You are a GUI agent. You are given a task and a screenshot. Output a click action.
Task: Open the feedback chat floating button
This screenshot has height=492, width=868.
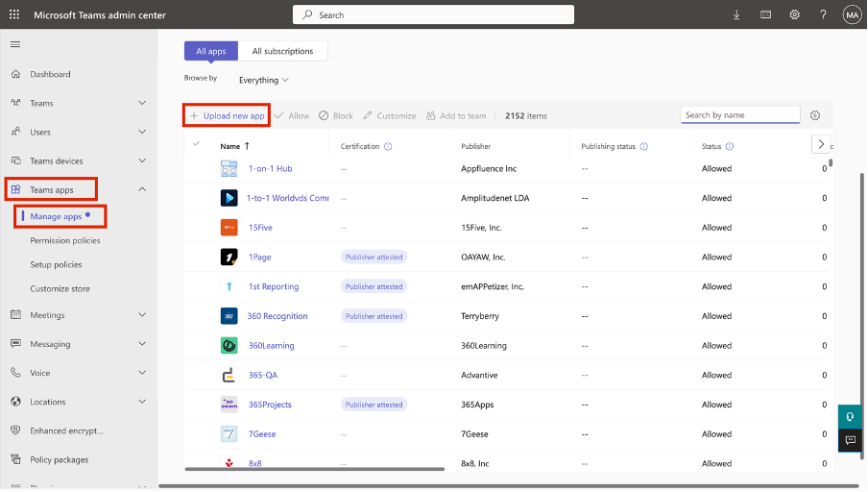tap(851, 440)
